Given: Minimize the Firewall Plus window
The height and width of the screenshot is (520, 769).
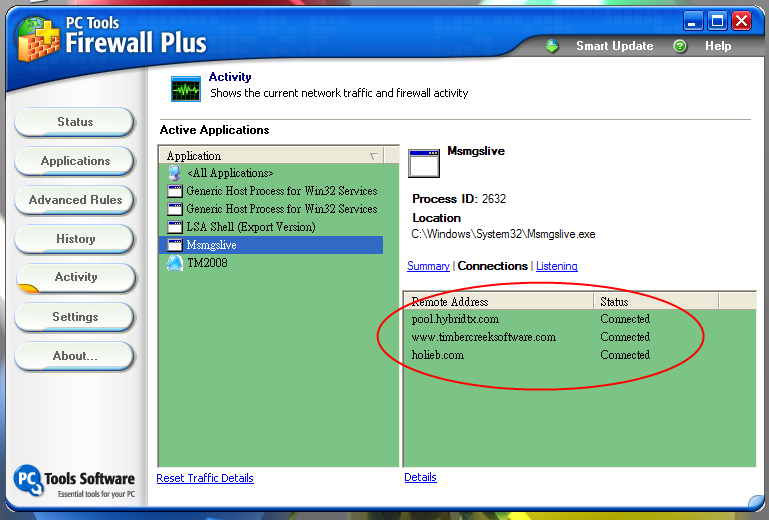Looking at the screenshot, I should click(692, 21).
